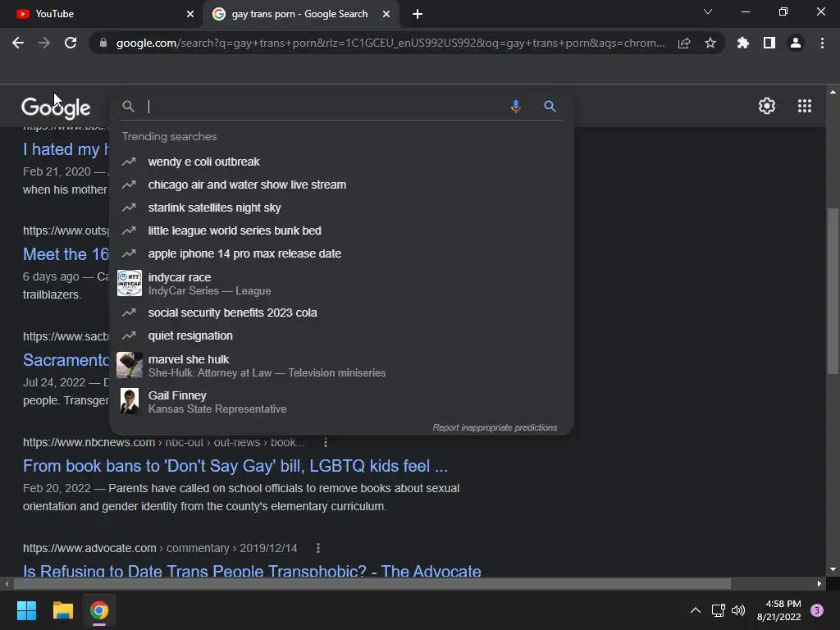Viewport: 840px width, 630px height.
Task: Open the 'Sacramento' result link
Action: pyautogui.click(x=66, y=360)
